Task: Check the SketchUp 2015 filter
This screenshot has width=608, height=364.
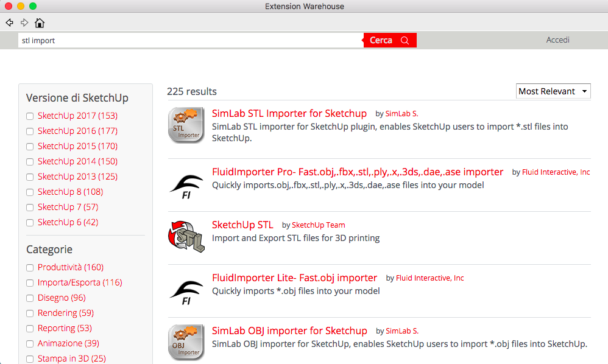Action: (x=30, y=146)
